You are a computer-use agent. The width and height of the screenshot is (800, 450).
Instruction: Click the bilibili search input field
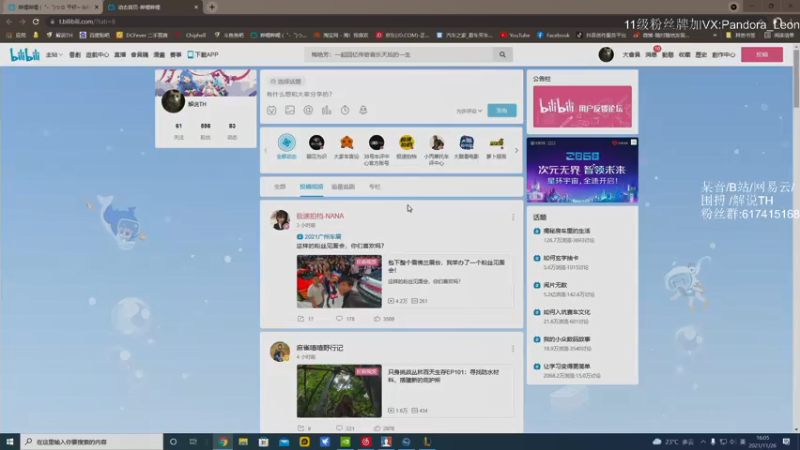(399, 55)
